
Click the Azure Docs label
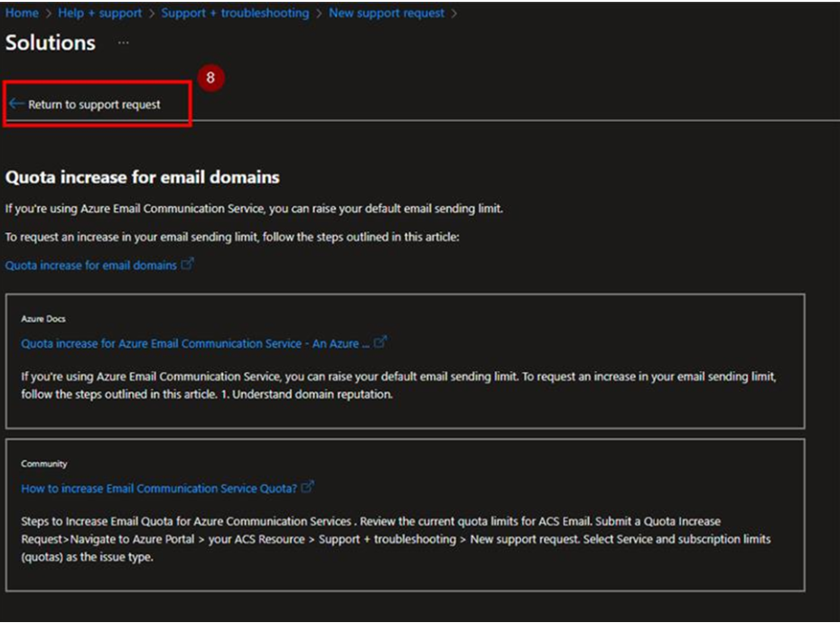click(43, 319)
